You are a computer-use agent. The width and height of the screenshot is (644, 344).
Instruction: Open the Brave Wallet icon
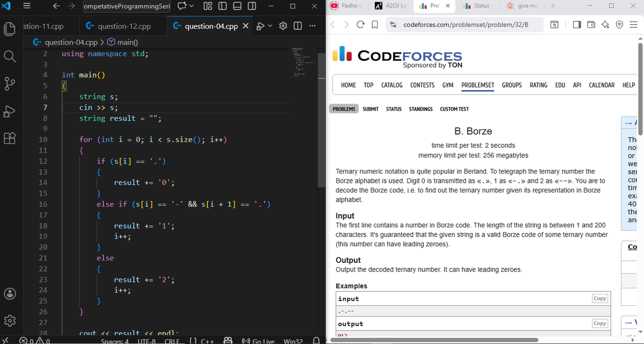click(591, 25)
